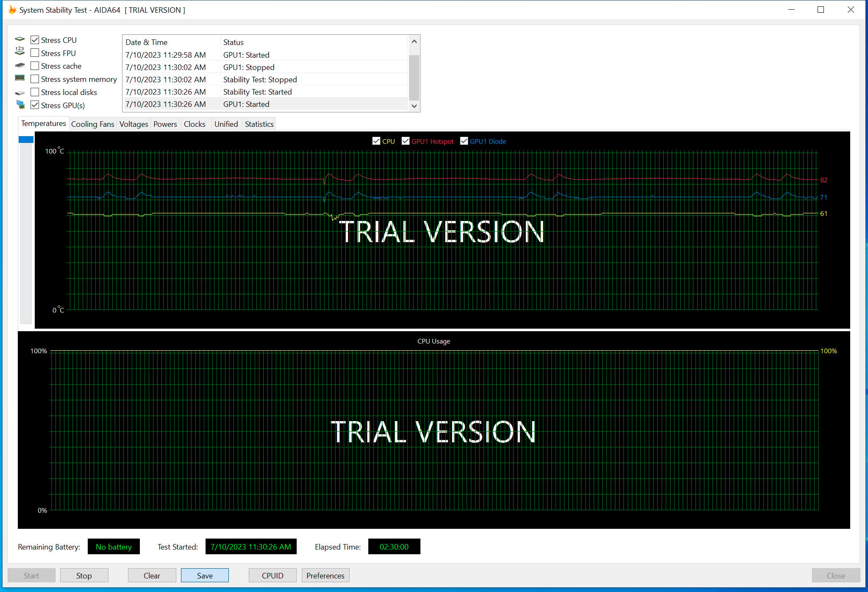Screen dimensions: 868x592
Task: Click the RAM module icon beside Stress system memory
Action: pyautogui.click(x=20, y=78)
